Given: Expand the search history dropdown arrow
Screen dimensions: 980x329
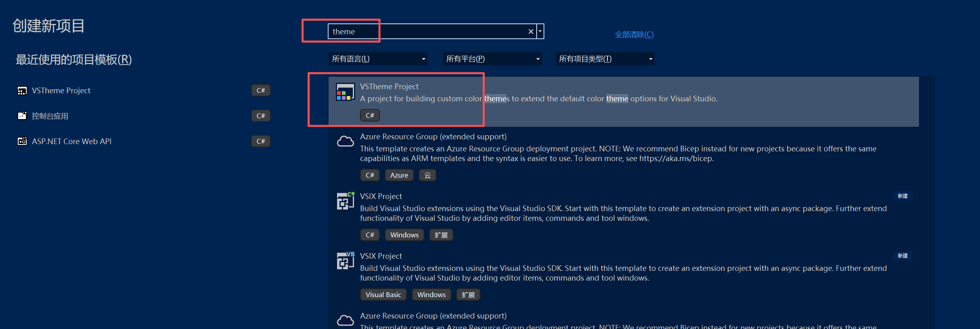Looking at the screenshot, I should 540,31.
